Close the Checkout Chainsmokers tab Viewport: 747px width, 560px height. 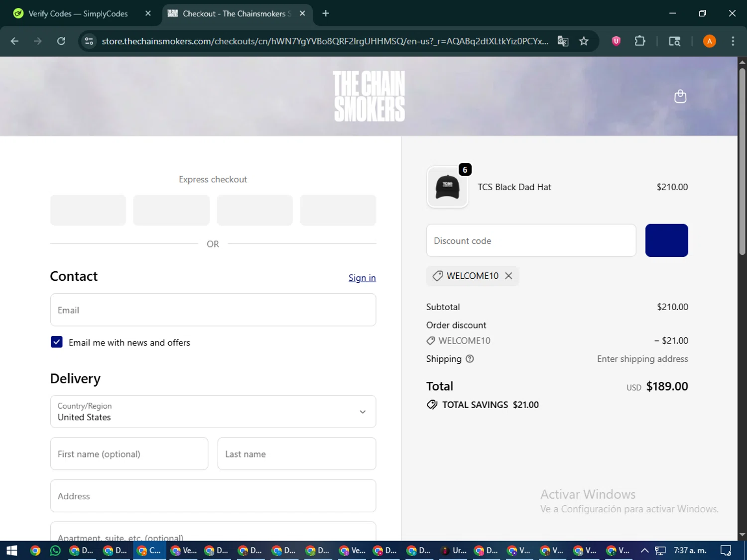[x=302, y=13]
